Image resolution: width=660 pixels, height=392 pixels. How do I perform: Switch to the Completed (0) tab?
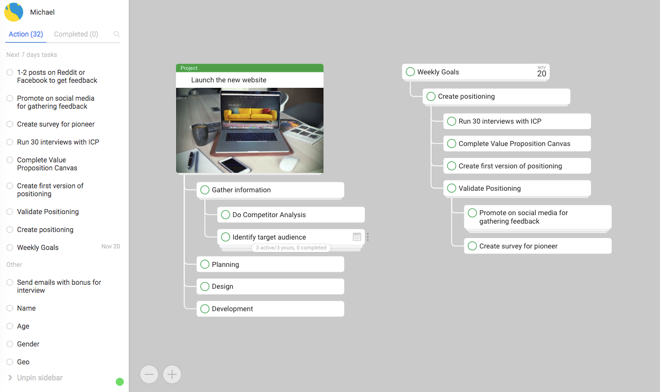click(76, 34)
